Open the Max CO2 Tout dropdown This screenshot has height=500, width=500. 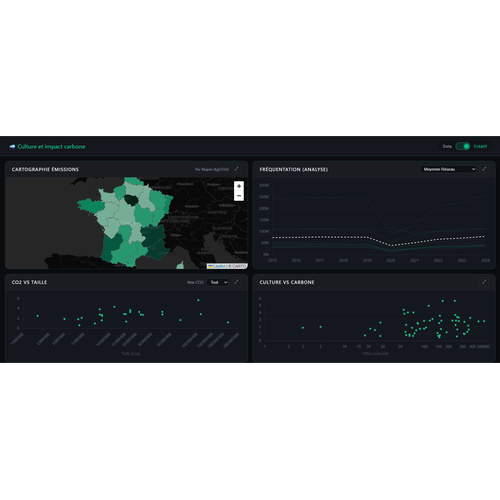(x=217, y=282)
